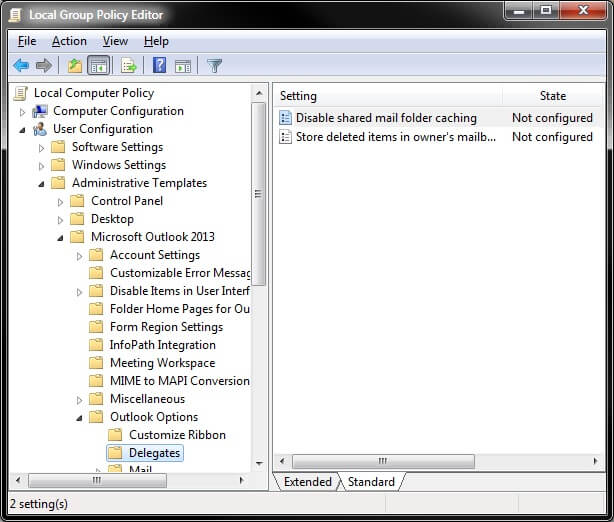Viewport: 614px width, 522px height.
Task: Collapse the User Configuration node
Action: click(22, 130)
